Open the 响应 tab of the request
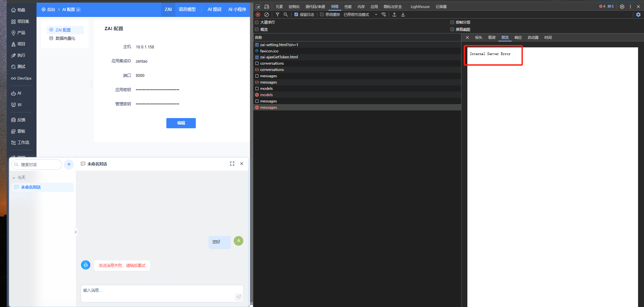 [x=518, y=37]
